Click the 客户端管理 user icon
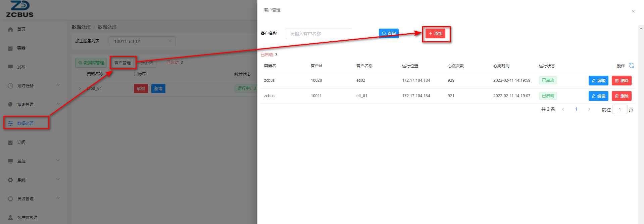The height and width of the screenshot is (224, 644). (x=10, y=218)
